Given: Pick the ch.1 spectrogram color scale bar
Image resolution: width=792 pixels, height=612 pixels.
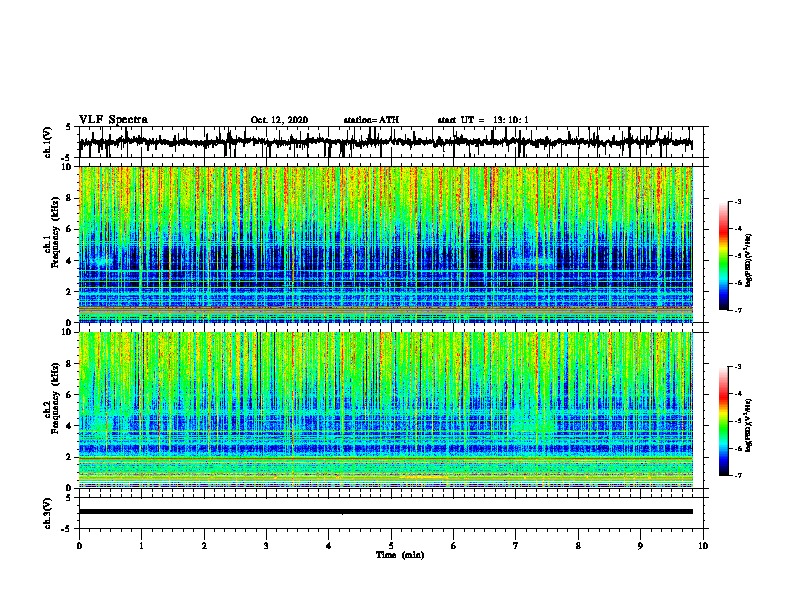Looking at the screenshot, I should (x=724, y=256).
